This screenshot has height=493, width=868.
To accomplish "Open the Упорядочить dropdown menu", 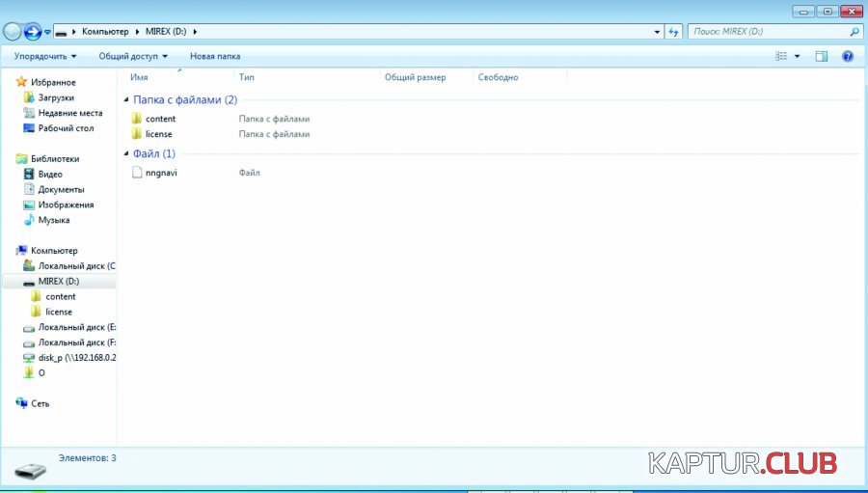I will point(45,57).
